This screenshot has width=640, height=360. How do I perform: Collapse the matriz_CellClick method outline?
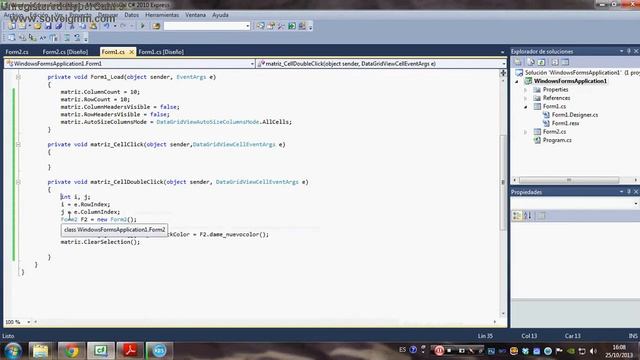point(18,144)
